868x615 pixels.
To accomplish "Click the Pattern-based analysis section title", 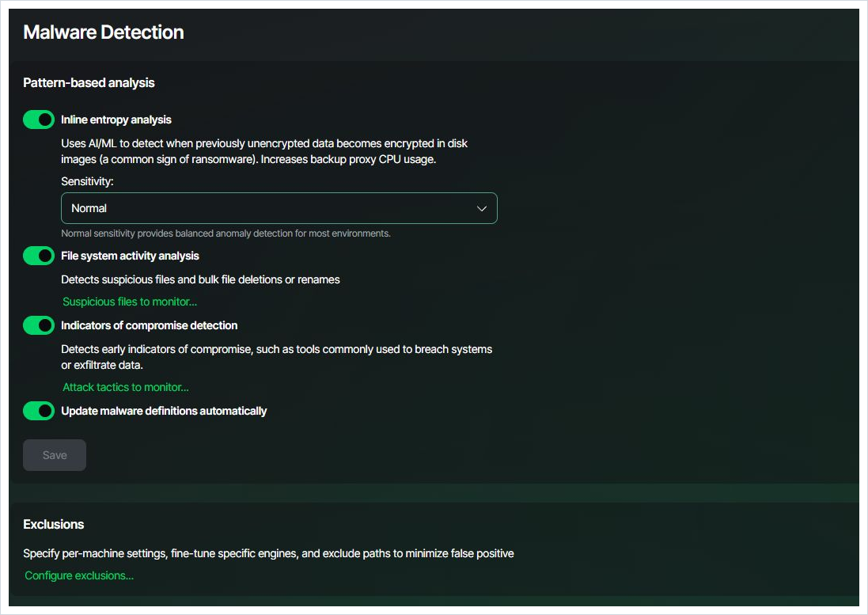I will pyautogui.click(x=89, y=82).
